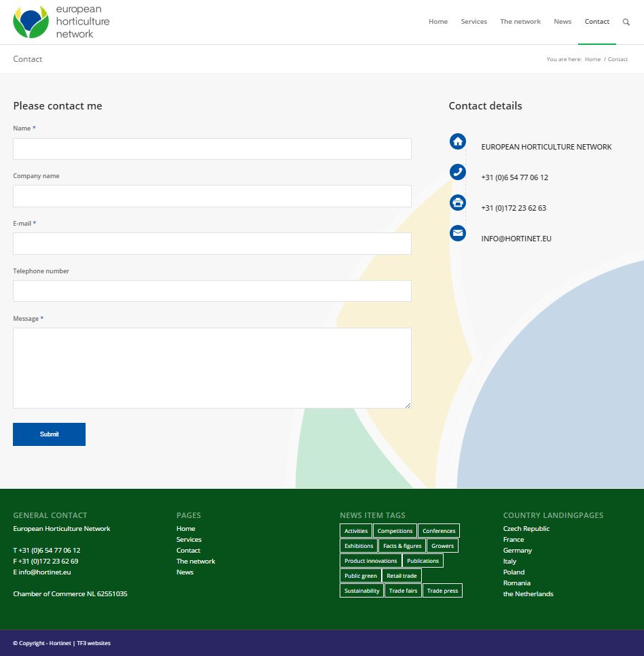Select the Contact menu item in top navigation

(x=596, y=22)
